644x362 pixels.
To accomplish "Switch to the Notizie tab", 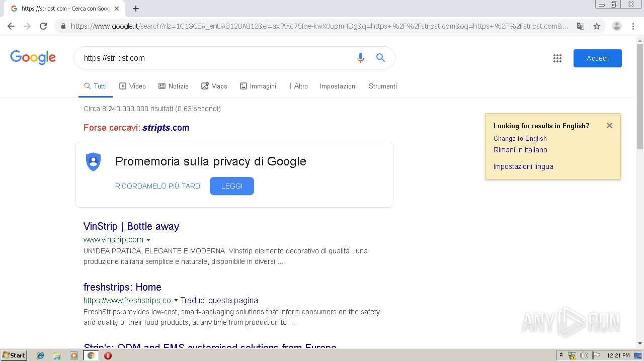I will pos(173,86).
